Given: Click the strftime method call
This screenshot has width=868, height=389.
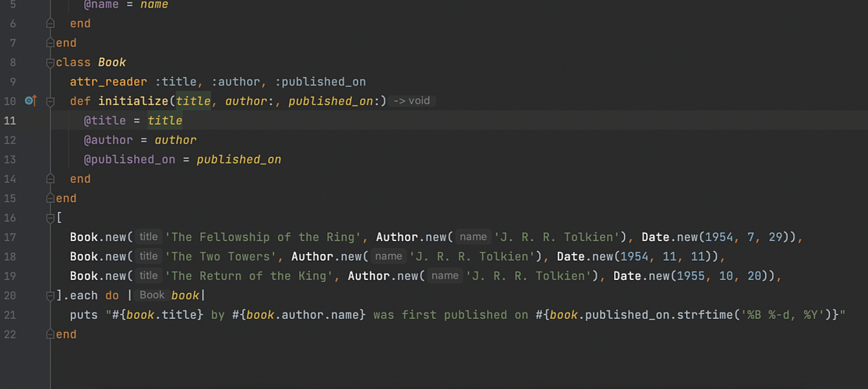Looking at the screenshot, I should [710, 315].
